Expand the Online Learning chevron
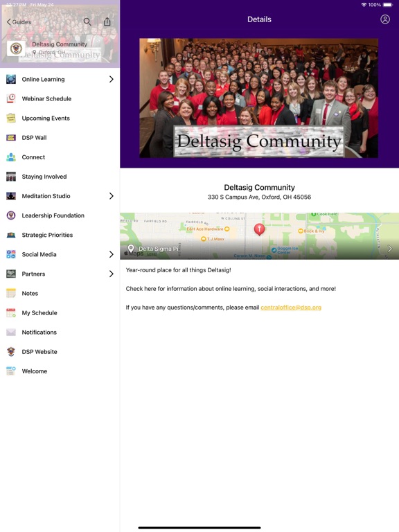This screenshot has height=532, width=399. tap(112, 80)
